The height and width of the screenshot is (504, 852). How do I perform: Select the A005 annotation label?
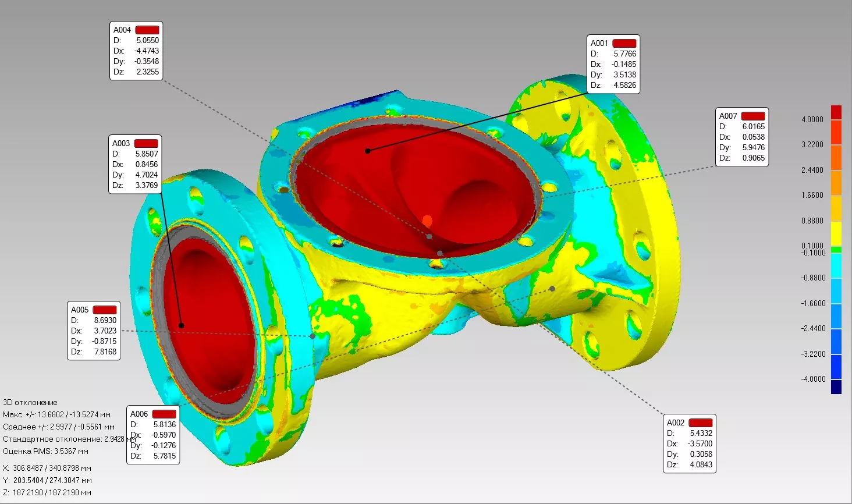80,310
